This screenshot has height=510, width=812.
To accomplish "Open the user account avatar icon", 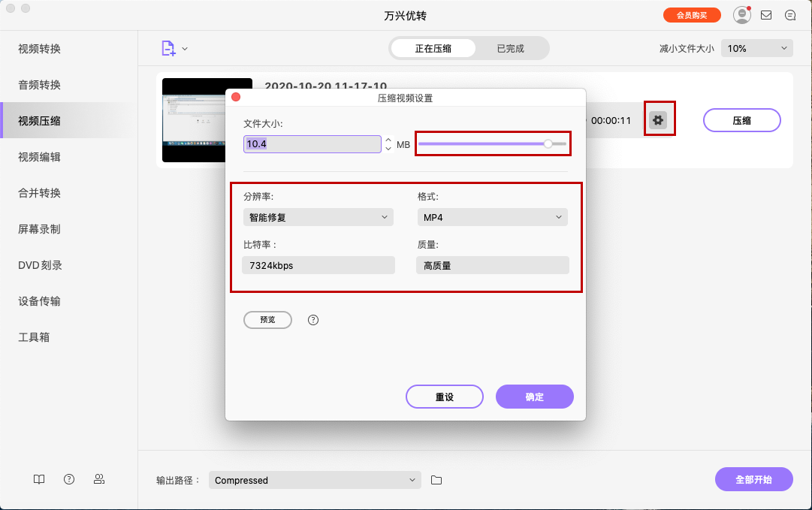I will click(741, 14).
